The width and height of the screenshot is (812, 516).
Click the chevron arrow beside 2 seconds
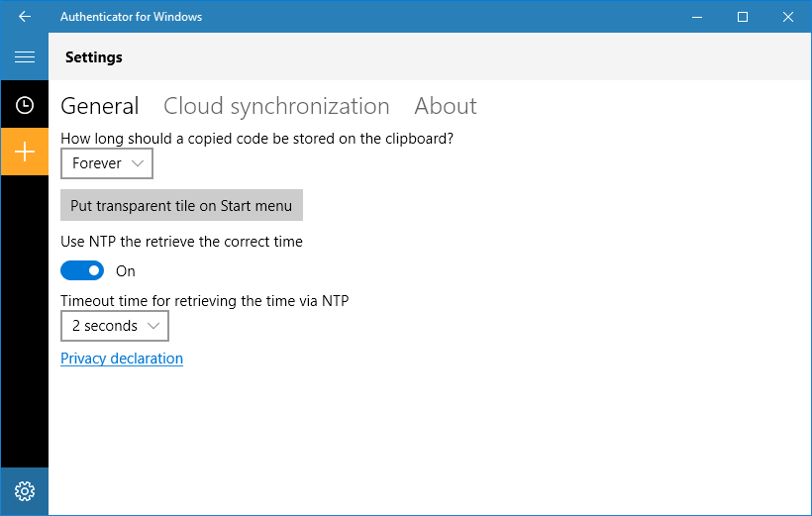(x=153, y=326)
